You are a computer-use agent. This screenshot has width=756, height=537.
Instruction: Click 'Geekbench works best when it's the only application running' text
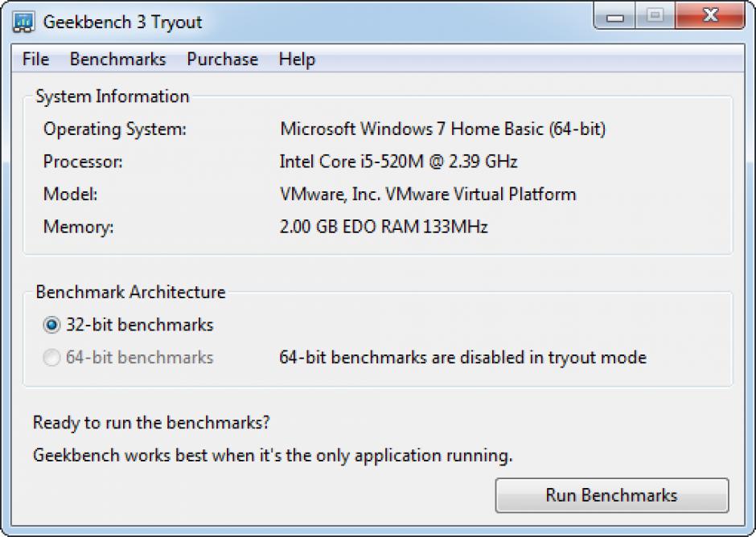coord(273,455)
